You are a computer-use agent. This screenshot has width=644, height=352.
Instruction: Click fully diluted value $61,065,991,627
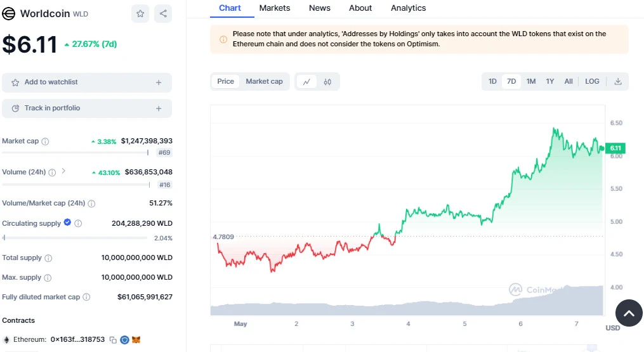pos(145,297)
